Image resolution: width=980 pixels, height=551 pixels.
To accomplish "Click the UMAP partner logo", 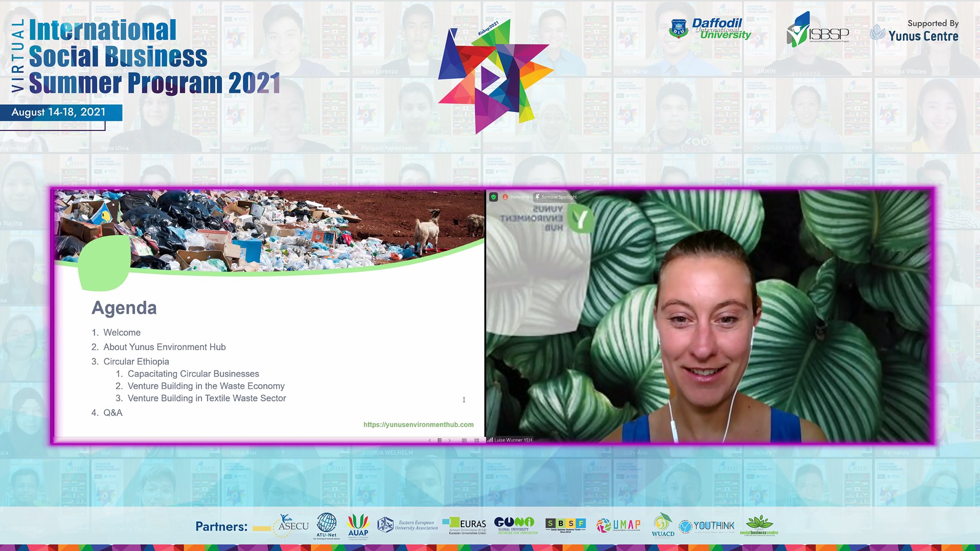I will click(618, 526).
